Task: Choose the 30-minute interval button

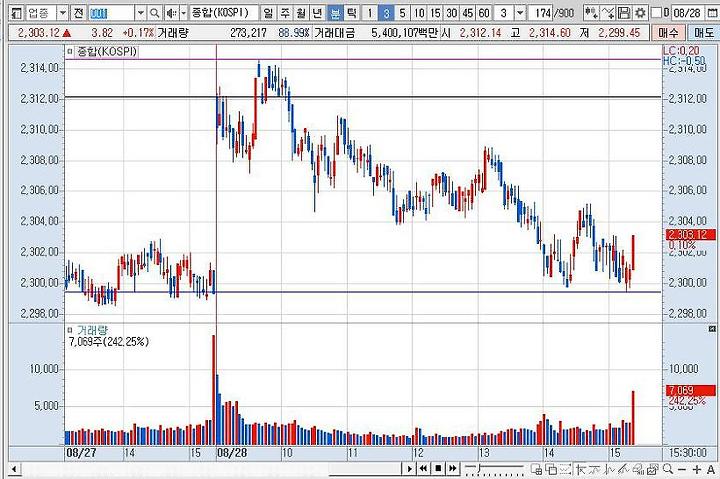Action: click(451, 13)
